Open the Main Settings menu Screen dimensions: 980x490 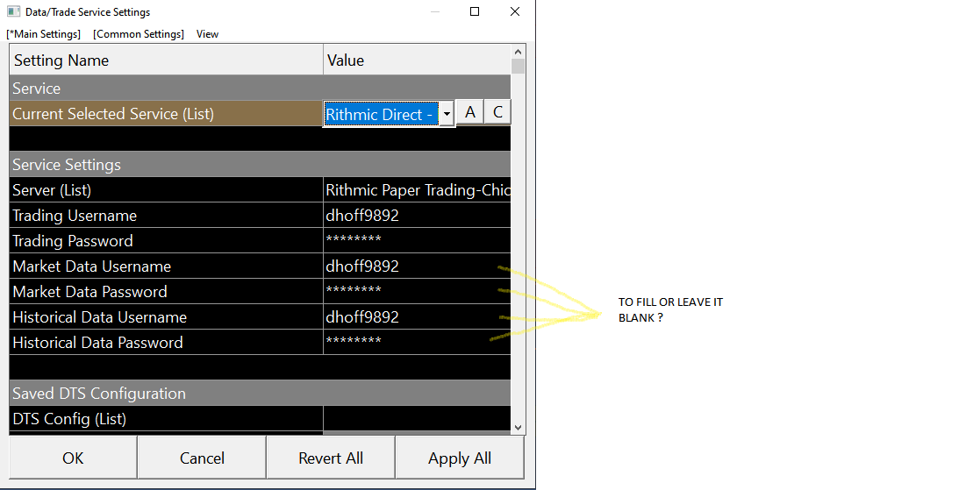point(44,33)
